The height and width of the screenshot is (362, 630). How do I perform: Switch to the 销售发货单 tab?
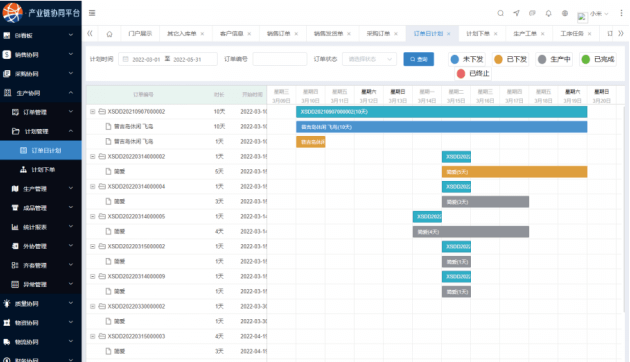pos(328,34)
